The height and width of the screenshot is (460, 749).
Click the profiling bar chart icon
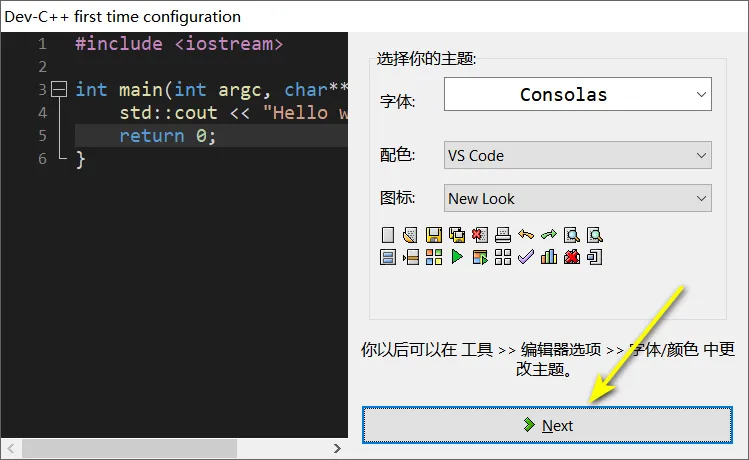pyautogui.click(x=548, y=257)
